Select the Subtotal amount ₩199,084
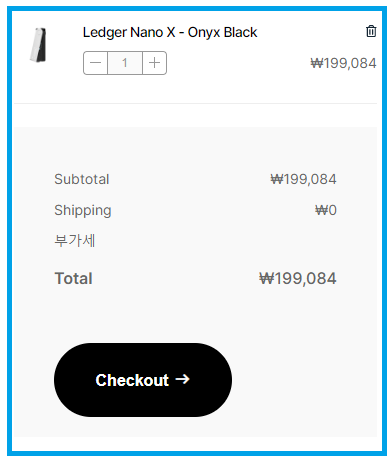The image size is (391, 465). (x=303, y=179)
